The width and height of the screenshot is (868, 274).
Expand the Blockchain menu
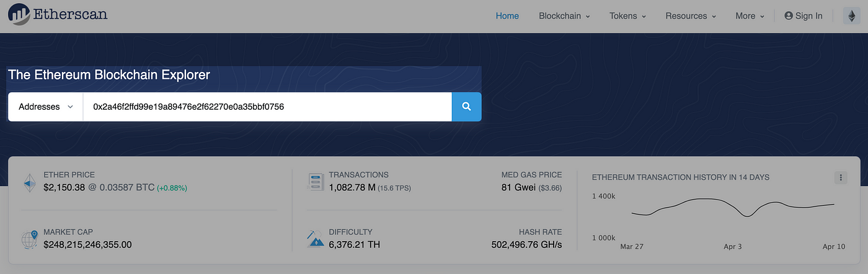(x=564, y=16)
